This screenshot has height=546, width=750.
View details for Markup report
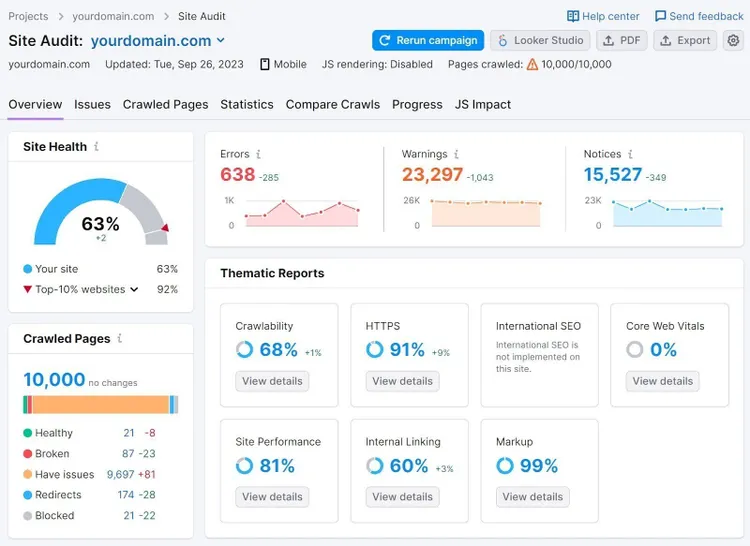click(532, 497)
